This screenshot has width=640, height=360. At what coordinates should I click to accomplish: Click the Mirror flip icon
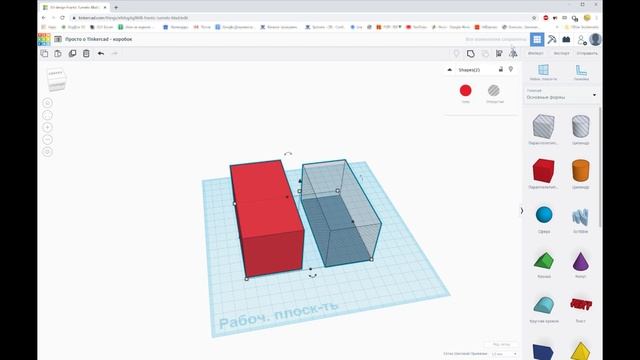click(513, 53)
